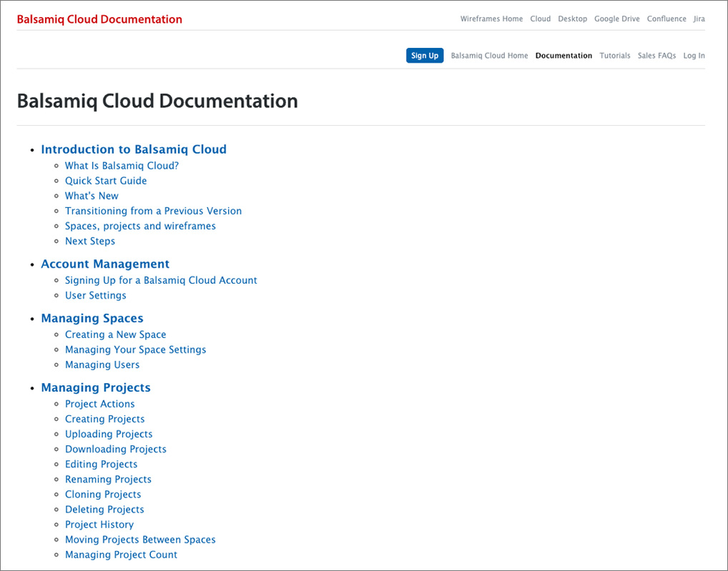Go to Wireframes Home in top navigation

point(491,19)
